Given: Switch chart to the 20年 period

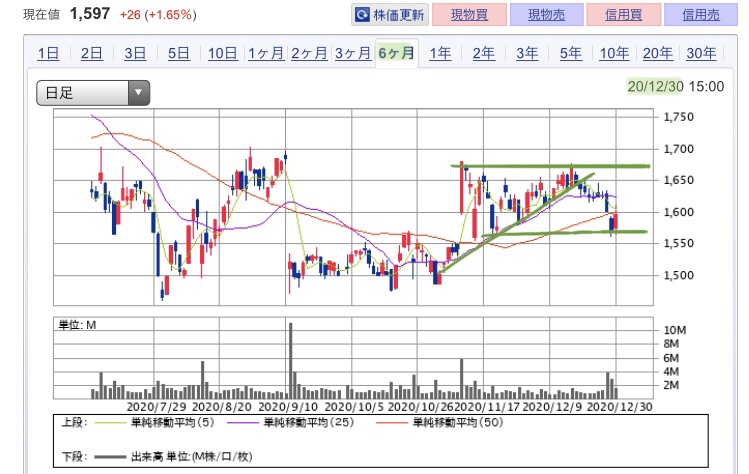Looking at the screenshot, I should 658,53.
